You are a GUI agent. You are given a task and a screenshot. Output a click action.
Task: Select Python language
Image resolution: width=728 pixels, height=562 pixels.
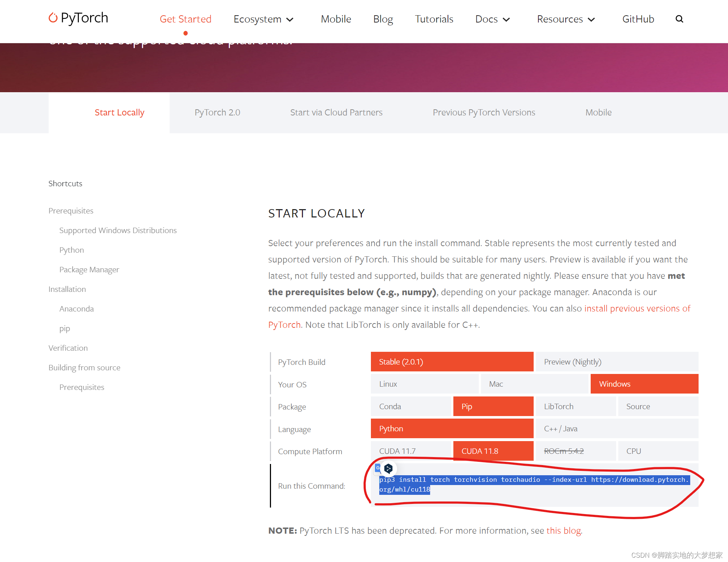(x=452, y=428)
